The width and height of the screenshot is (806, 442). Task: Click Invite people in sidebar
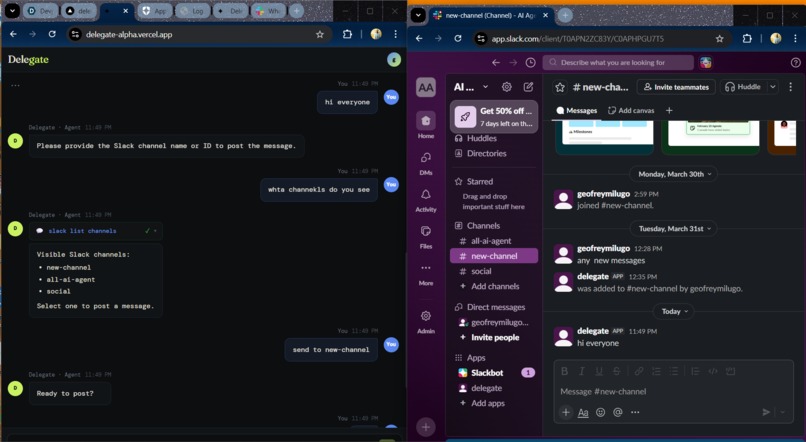pos(494,338)
